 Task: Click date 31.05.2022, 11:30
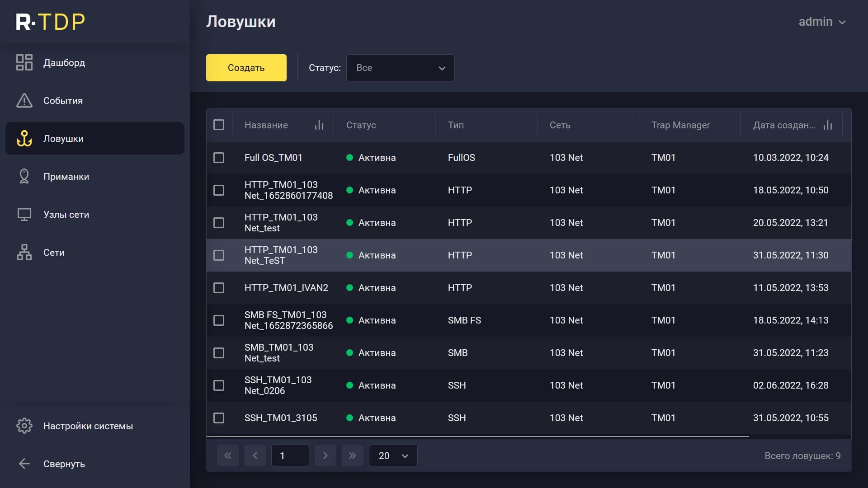pos(791,255)
